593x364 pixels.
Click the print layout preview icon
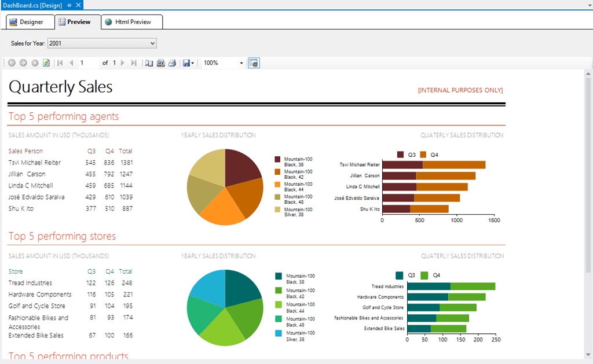click(x=160, y=62)
